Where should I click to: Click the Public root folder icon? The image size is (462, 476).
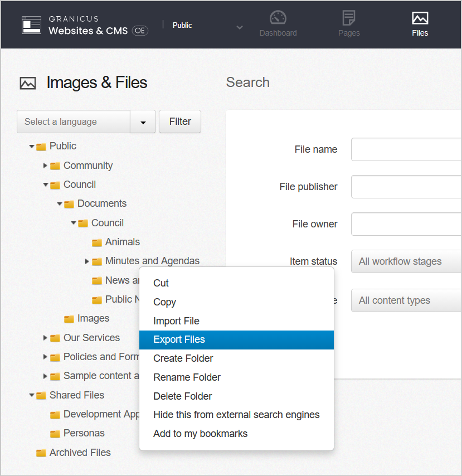coord(41,147)
